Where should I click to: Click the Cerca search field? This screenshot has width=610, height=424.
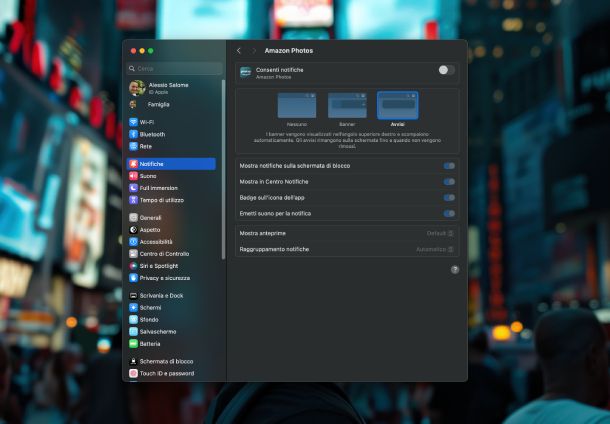click(x=175, y=68)
